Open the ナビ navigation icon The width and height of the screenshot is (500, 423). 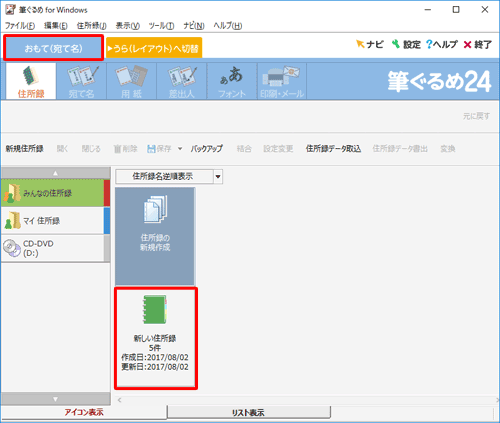point(369,44)
